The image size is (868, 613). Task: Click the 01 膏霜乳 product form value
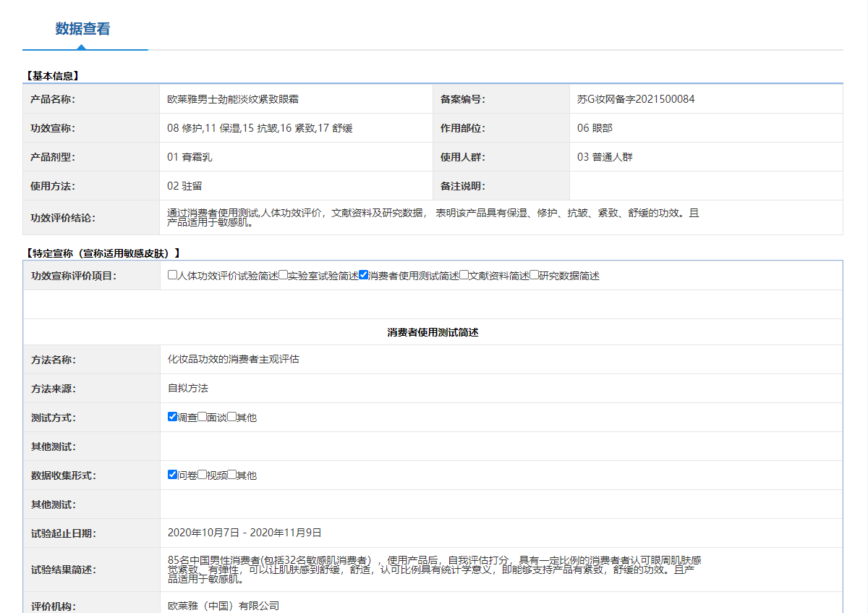[x=190, y=157]
